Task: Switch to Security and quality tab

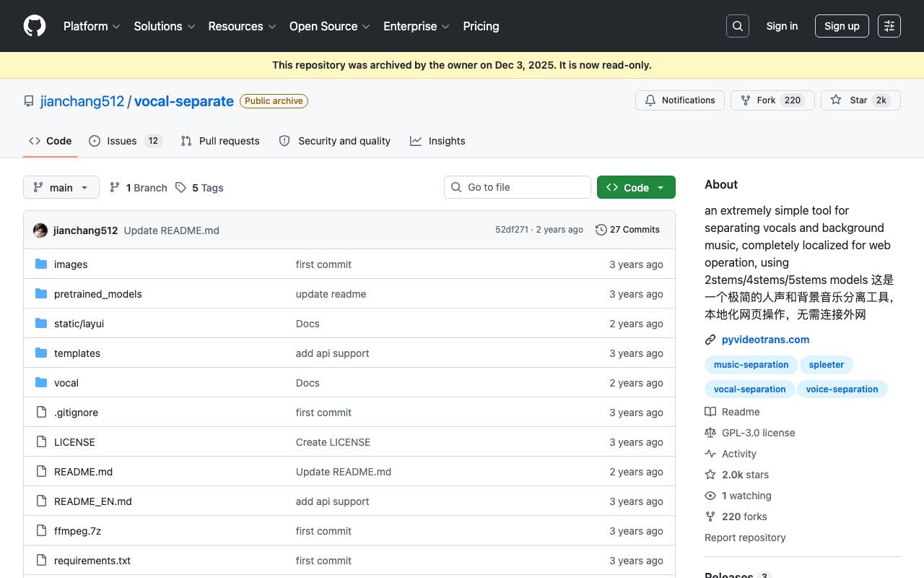Action: point(335,141)
